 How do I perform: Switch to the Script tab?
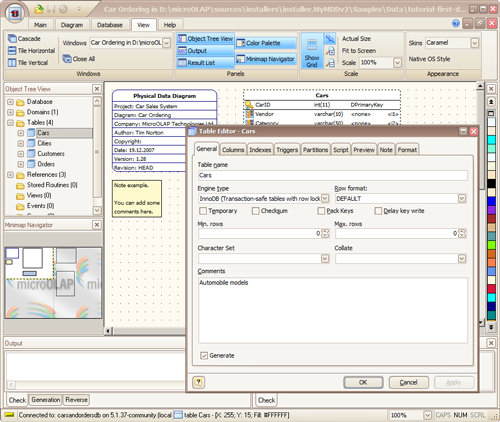pos(341,150)
